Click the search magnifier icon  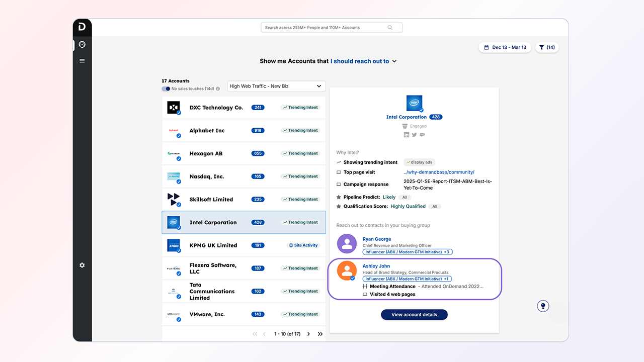pyautogui.click(x=390, y=28)
